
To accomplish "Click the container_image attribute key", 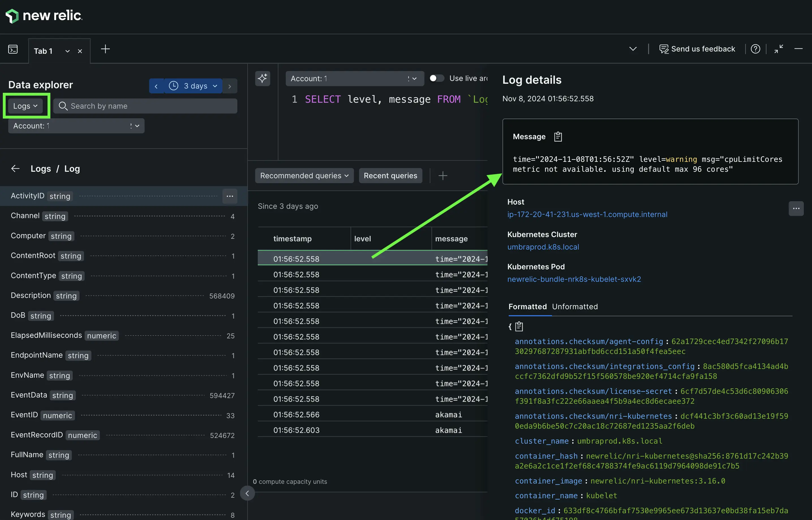I will [548, 481].
